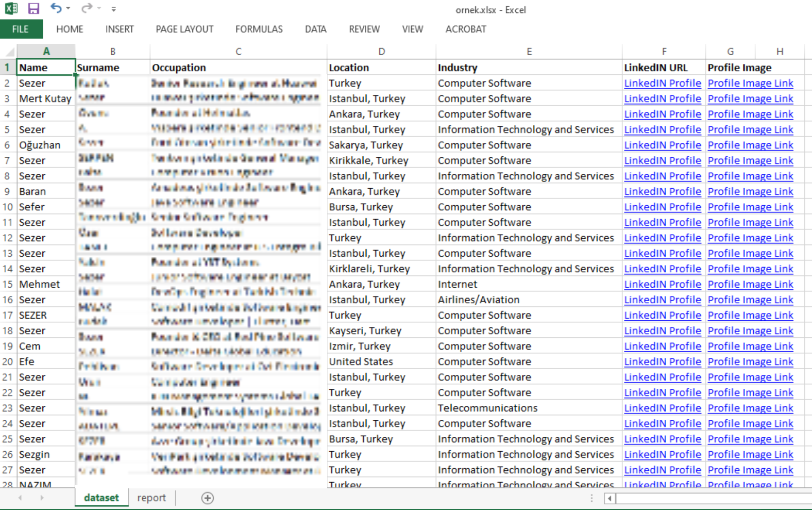This screenshot has height=510, width=812.
Task: Add a new sheet with plus icon
Action: point(208,498)
